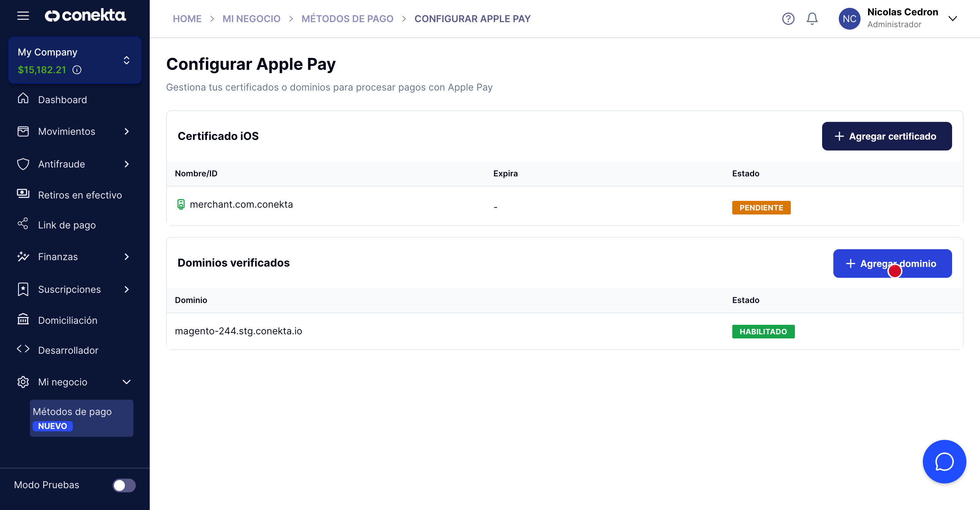Open notifications bell icon

(x=812, y=19)
